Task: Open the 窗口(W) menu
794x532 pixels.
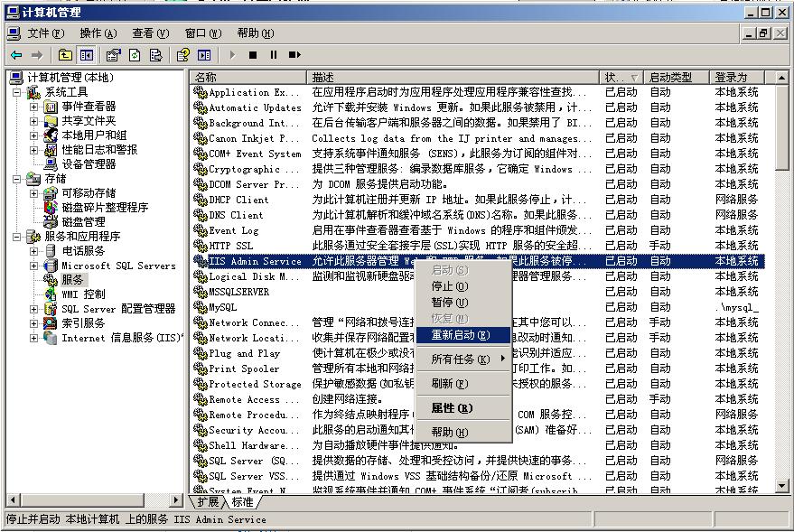Action: [x=203, y=33]
